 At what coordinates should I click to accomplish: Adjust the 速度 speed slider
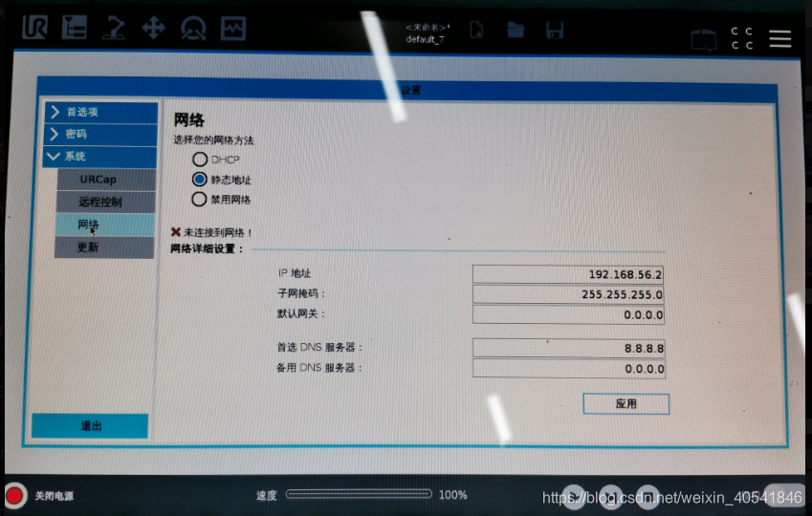pyautogui.click(x=359, y=494)
